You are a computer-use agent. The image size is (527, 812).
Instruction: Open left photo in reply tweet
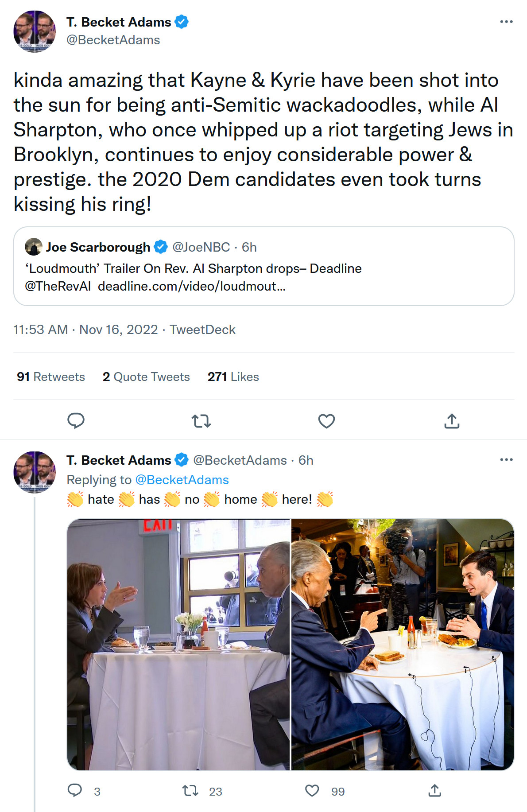pyautogui.click(x=178, y=645)
